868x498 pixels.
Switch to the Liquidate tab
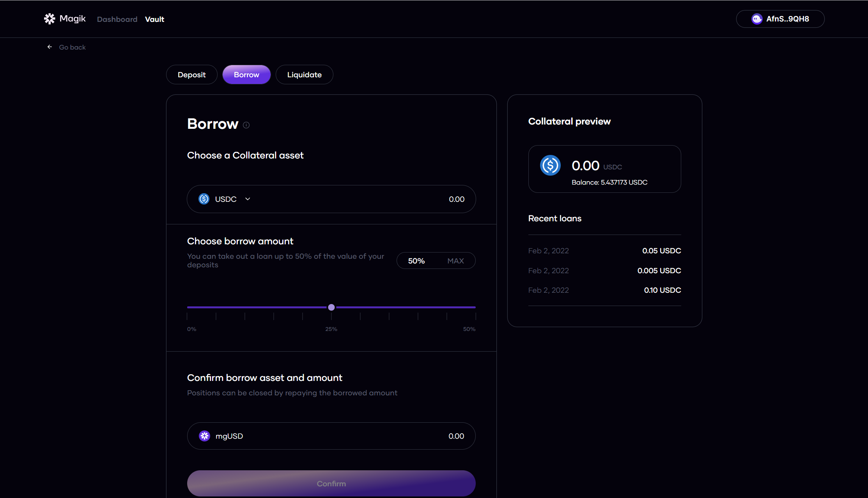(304, 75)
